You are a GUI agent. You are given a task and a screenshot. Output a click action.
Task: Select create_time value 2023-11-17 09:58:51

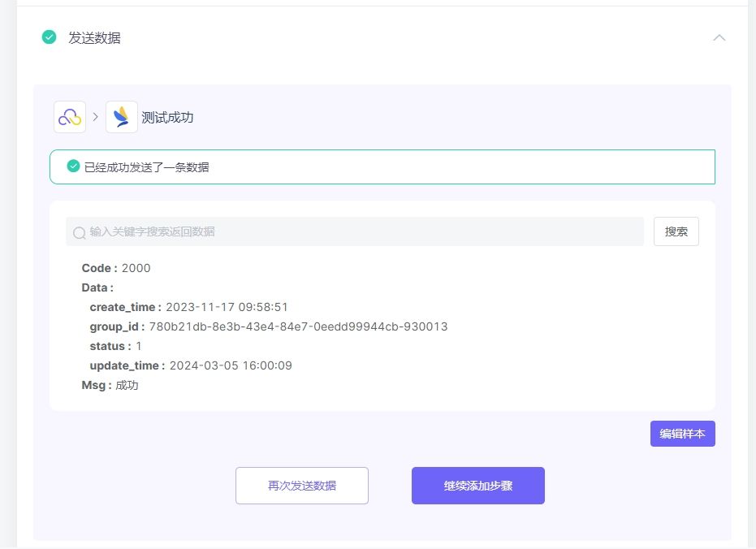(227, 307)
